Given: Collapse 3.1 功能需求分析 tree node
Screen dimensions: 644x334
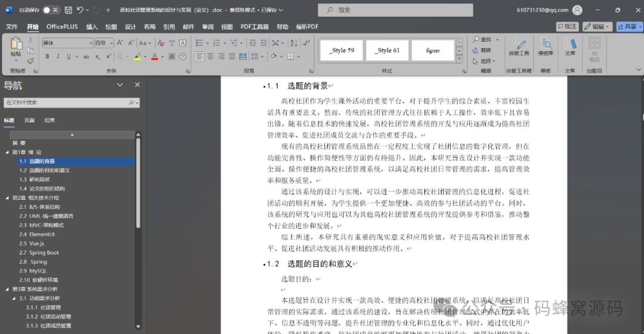Looking at the screenshot, I should 14,298.
